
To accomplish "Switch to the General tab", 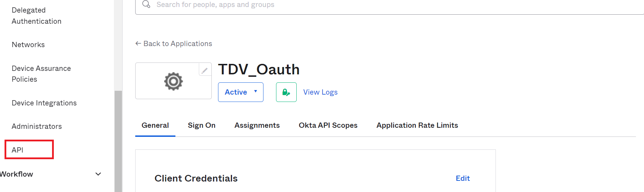I will (x=155, y=125).
